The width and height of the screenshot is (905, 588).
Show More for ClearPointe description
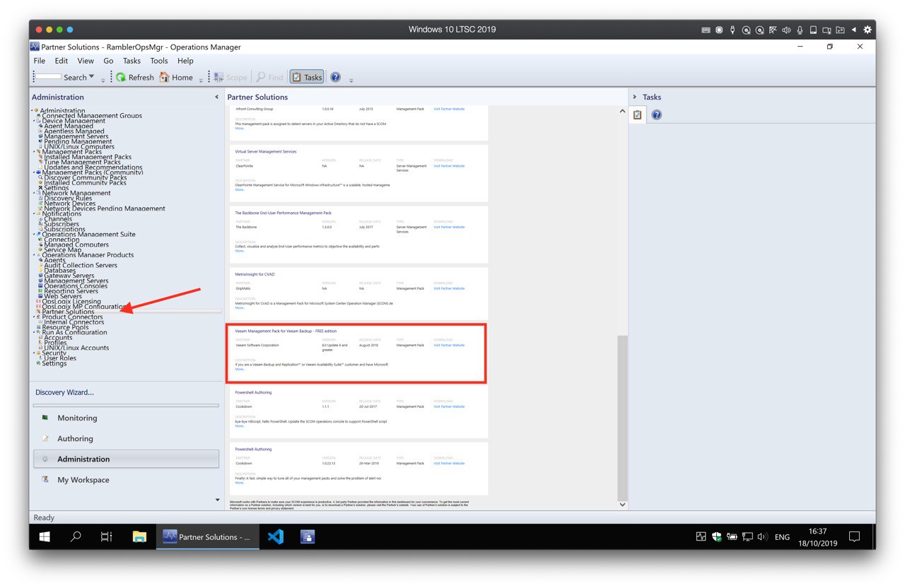(x=240, y=189)
